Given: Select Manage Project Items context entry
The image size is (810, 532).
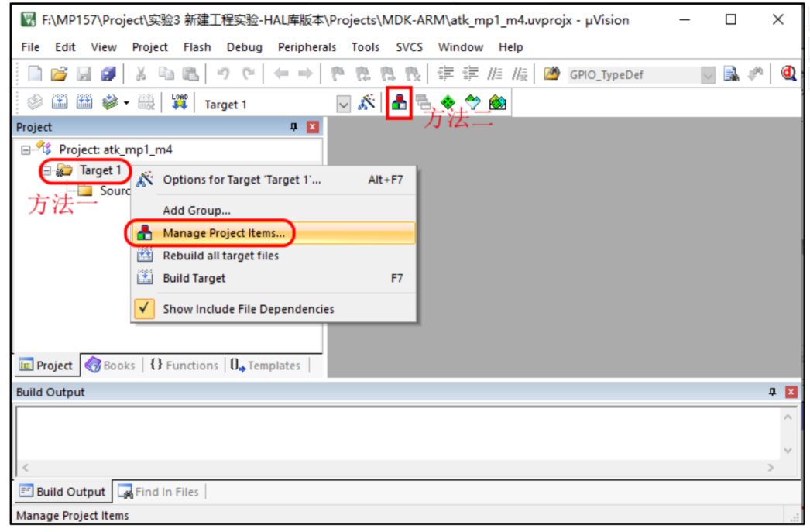Looking at the screenshot, I should (x=273, y=233).
